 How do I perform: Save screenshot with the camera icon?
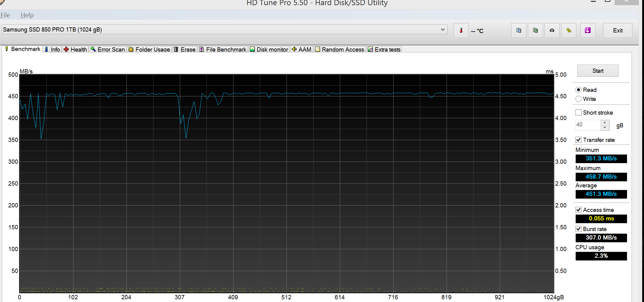(x=552, y=30)
